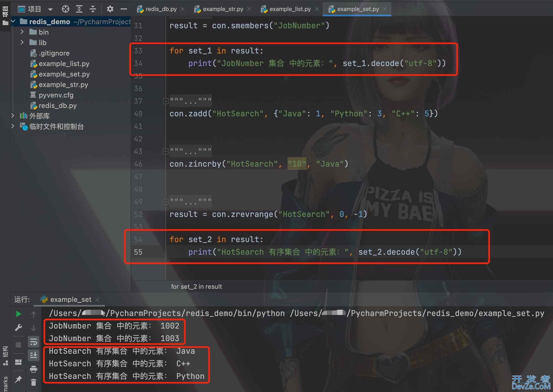Click the 'for set_2 in result' breadcrumb
The width and height of the screenshot is (553, 392).
(196, 287)
